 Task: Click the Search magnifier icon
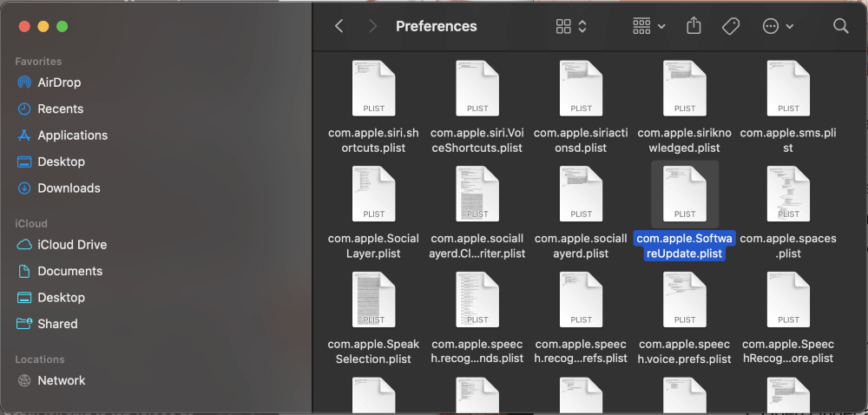click(x=840, y=26)
